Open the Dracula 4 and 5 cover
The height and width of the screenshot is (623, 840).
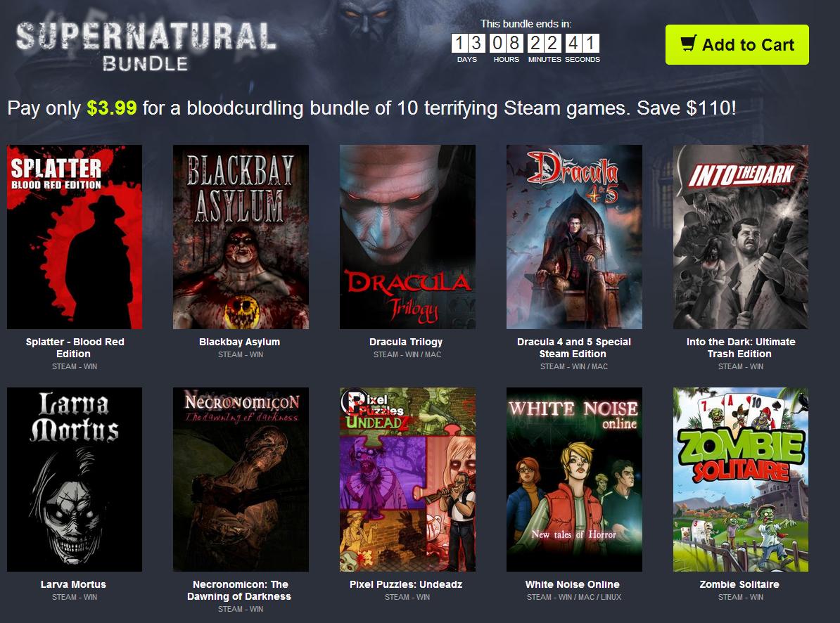(x=574, y=236)
